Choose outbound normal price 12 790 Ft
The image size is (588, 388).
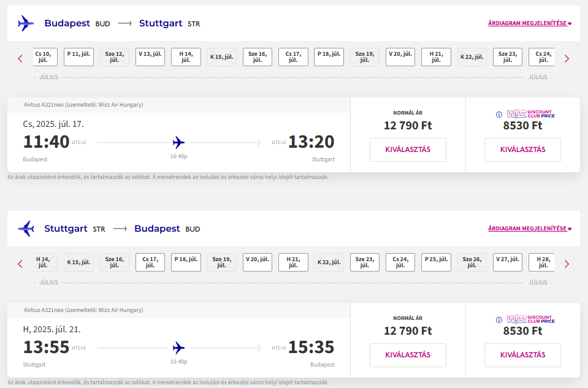point(408,150)
